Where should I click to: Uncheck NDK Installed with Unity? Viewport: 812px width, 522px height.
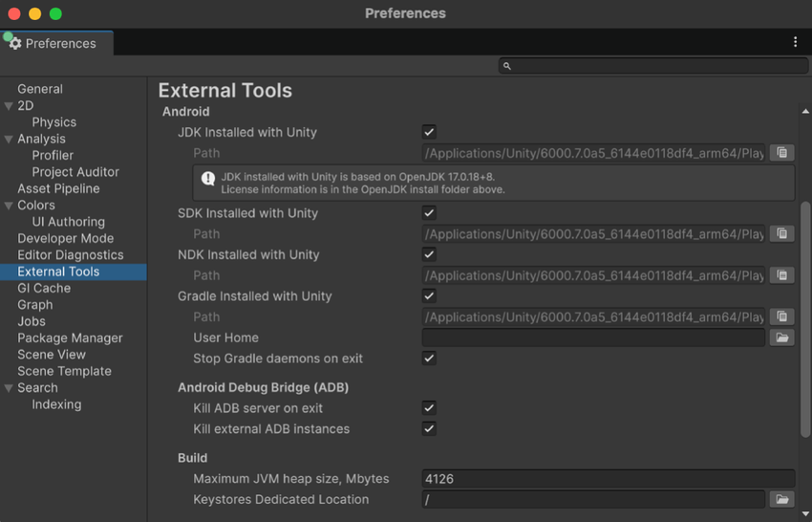(429, 254)
